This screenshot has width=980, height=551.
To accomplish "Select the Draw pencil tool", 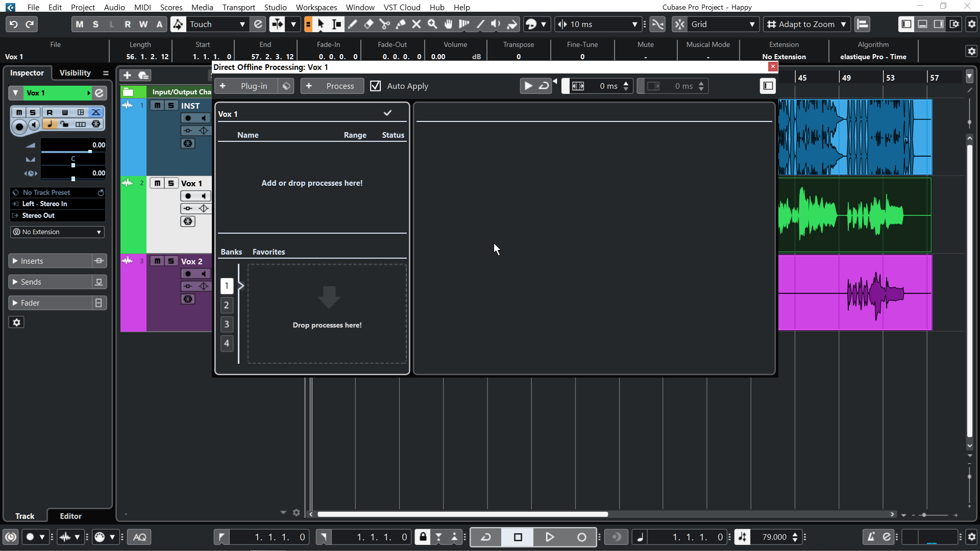I will [x=353, y=24].
